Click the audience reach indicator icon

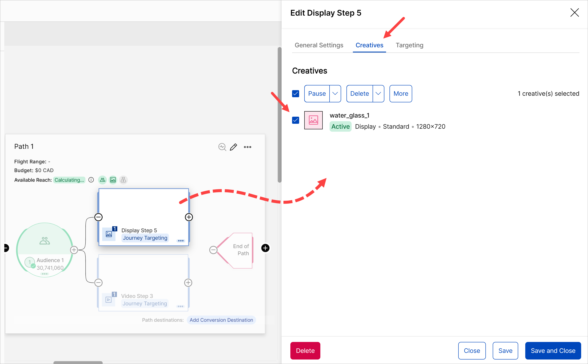[x=103, y=180]
